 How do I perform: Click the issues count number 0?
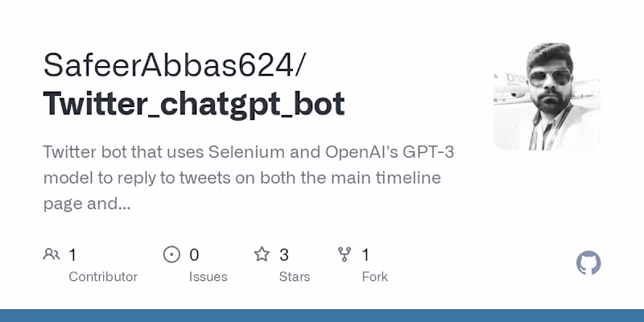pos(194,255)
